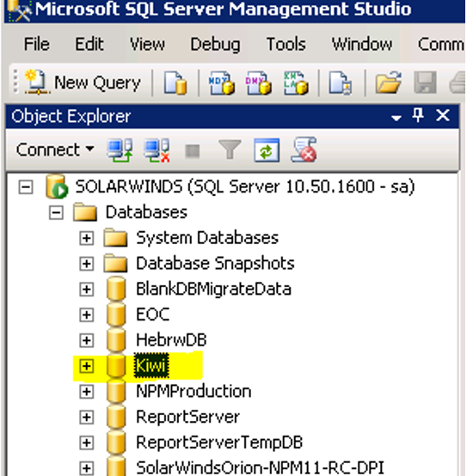Expand the System Databases folder

pyautogui.click(x=87, y=238)
